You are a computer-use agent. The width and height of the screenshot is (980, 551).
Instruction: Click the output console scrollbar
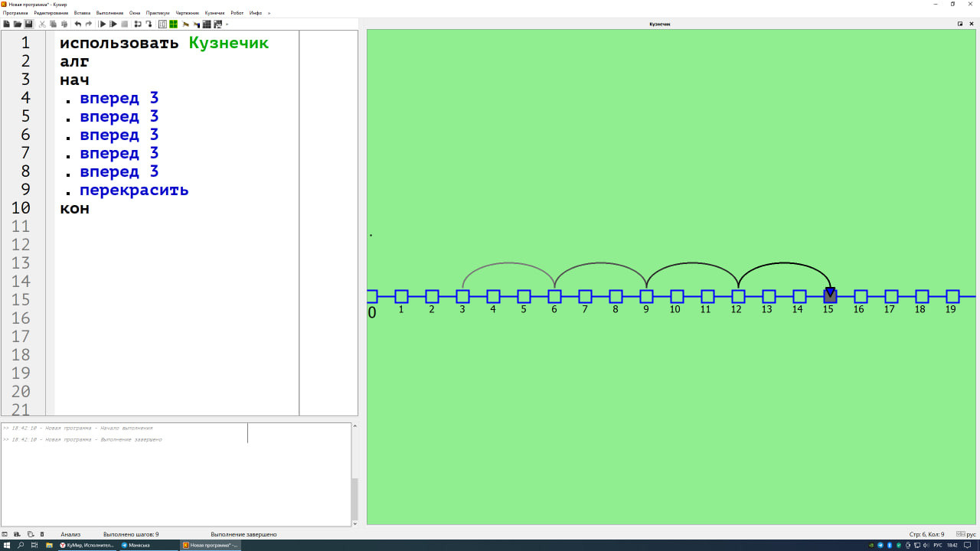pos(354,497)
